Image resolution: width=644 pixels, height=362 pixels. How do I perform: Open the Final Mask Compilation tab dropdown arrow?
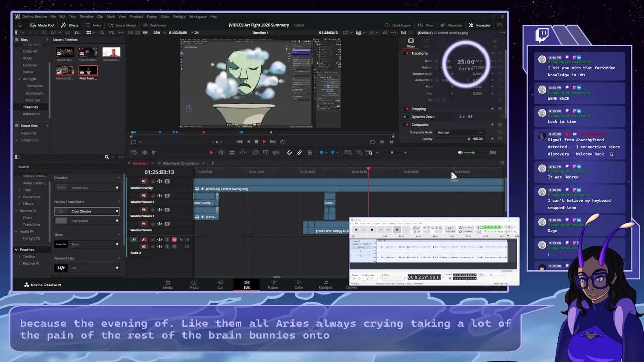(x=203, y=163)
